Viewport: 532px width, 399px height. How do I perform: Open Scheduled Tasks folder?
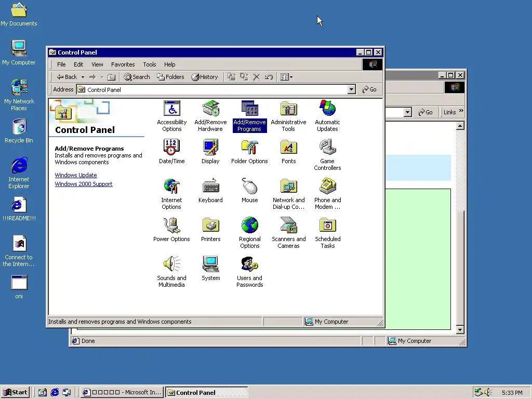(327, 233)
